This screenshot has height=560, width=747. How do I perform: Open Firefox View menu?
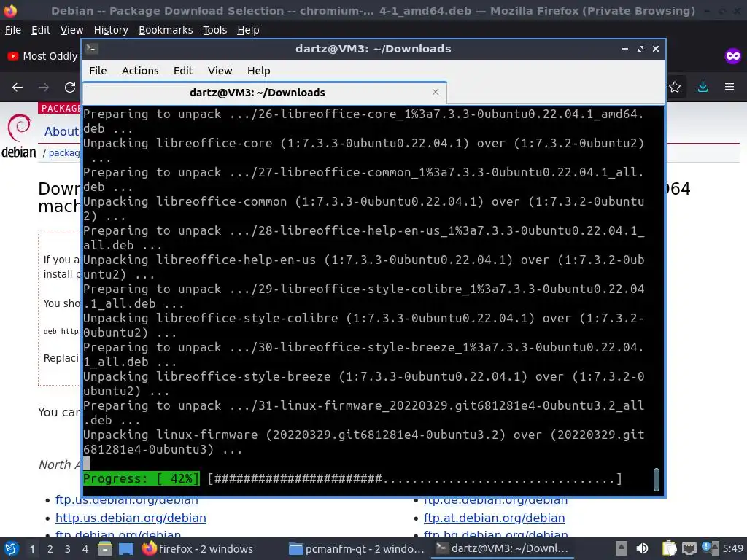pyautogui.click(x=71, y=30)
